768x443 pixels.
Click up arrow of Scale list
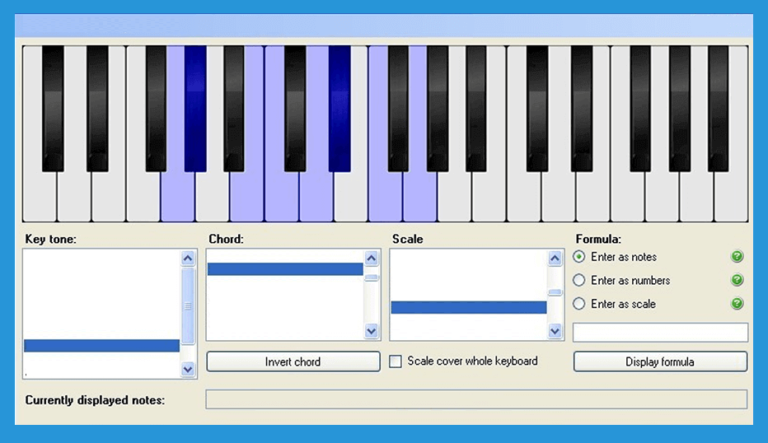pos(554,258)
